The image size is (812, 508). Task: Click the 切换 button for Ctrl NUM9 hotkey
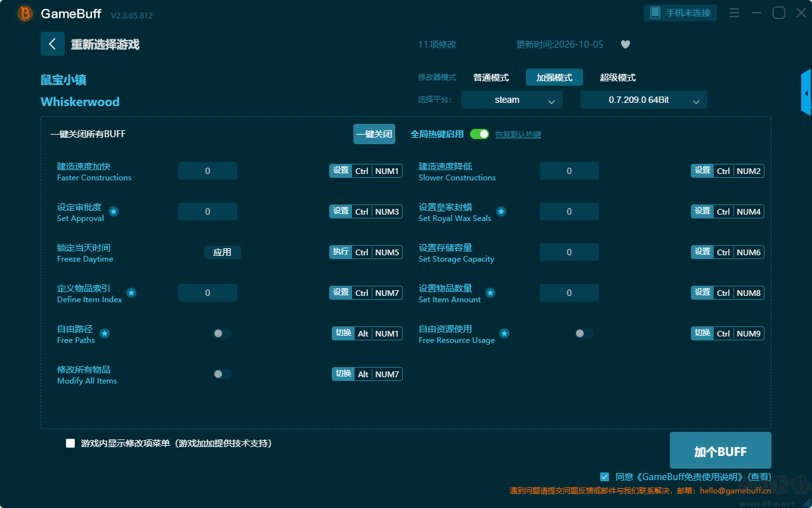702,333
